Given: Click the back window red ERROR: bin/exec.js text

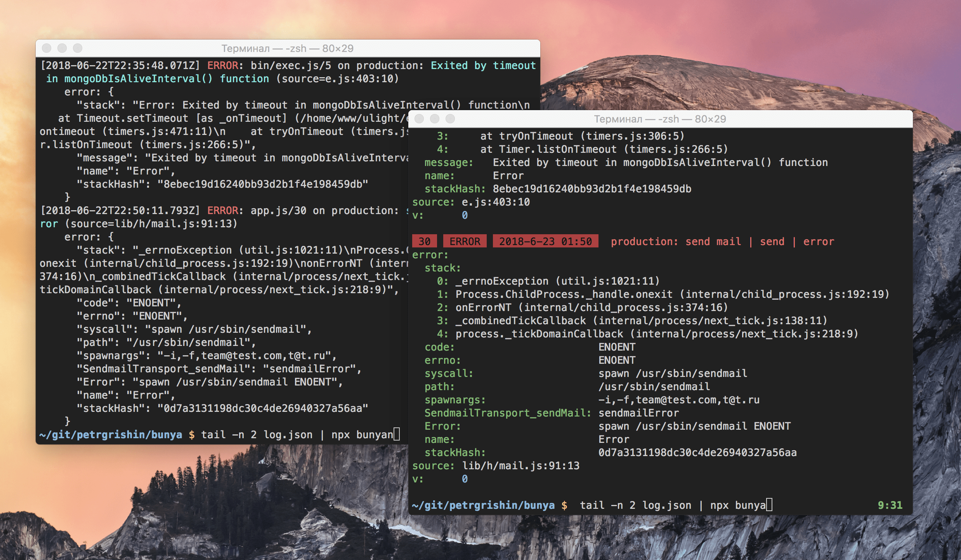Looking at the screenshot, I should 222,65.
